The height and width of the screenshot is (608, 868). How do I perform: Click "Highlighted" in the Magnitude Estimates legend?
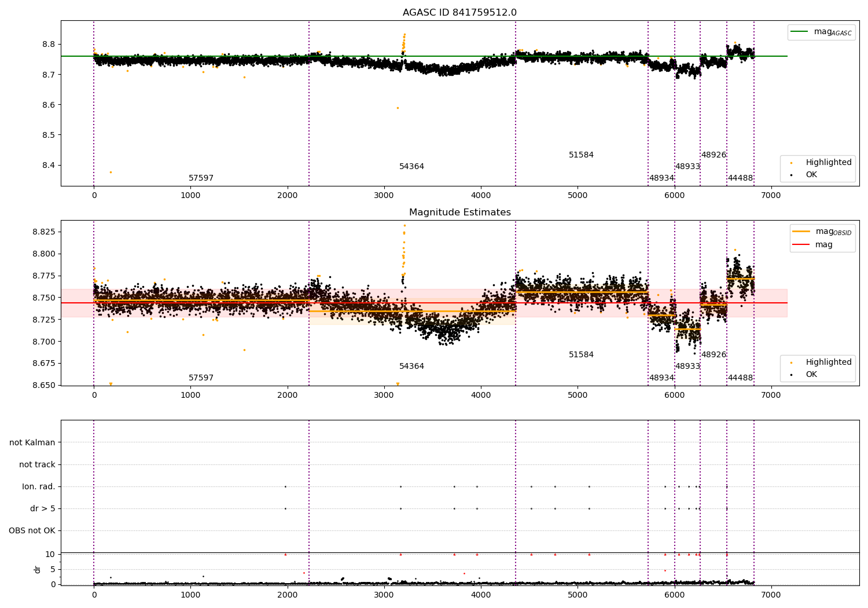(x=828, y=362)
